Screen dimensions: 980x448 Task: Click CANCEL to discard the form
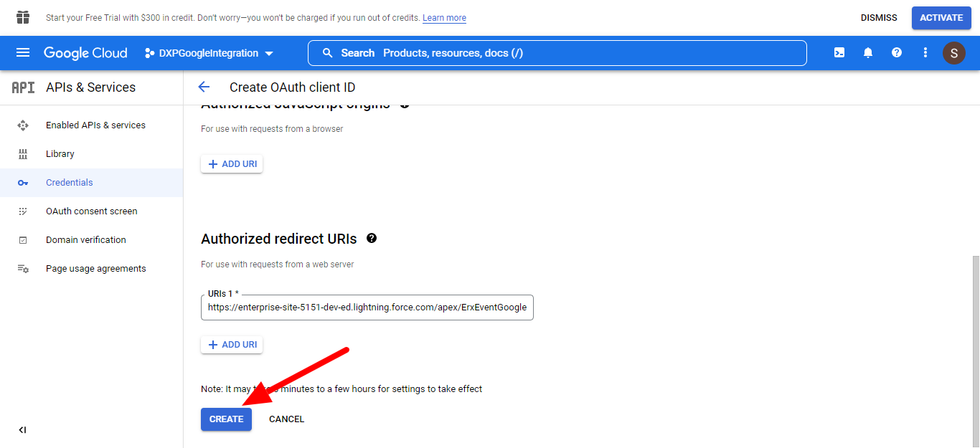(286, 419)
